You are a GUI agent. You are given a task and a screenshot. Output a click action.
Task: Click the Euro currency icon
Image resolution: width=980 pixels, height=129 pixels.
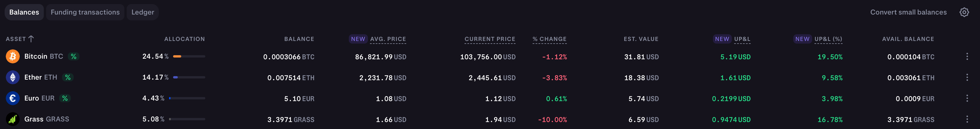pos(12,98)
